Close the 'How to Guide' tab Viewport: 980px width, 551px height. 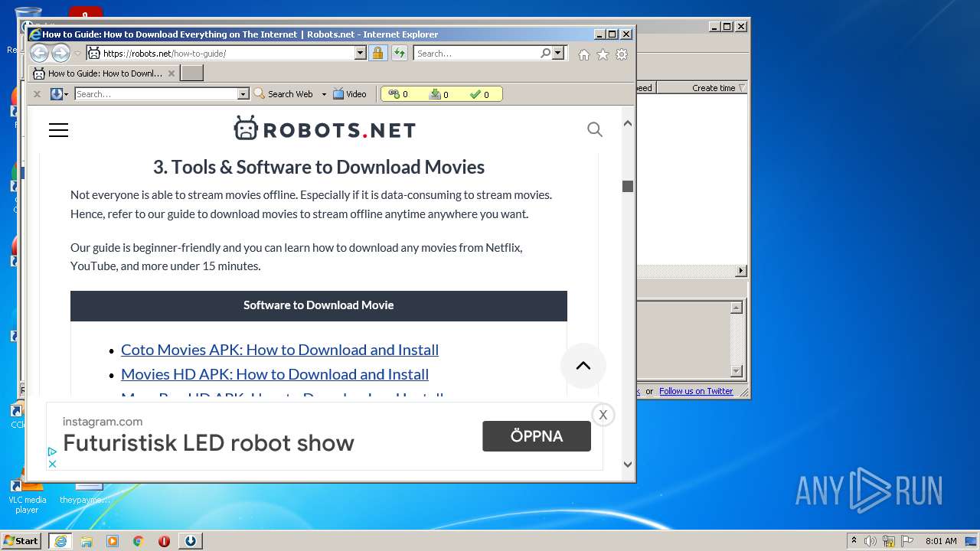coord(171,73)
